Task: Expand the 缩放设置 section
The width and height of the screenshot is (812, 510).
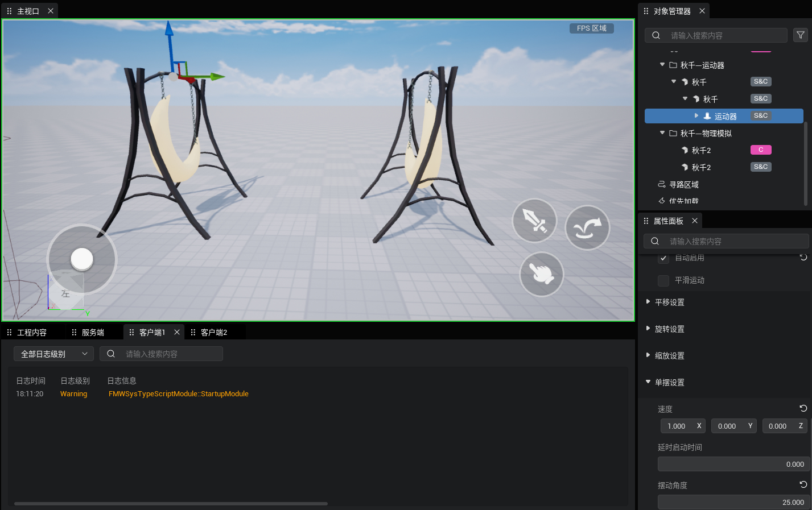Action: (x=648, y=355)
